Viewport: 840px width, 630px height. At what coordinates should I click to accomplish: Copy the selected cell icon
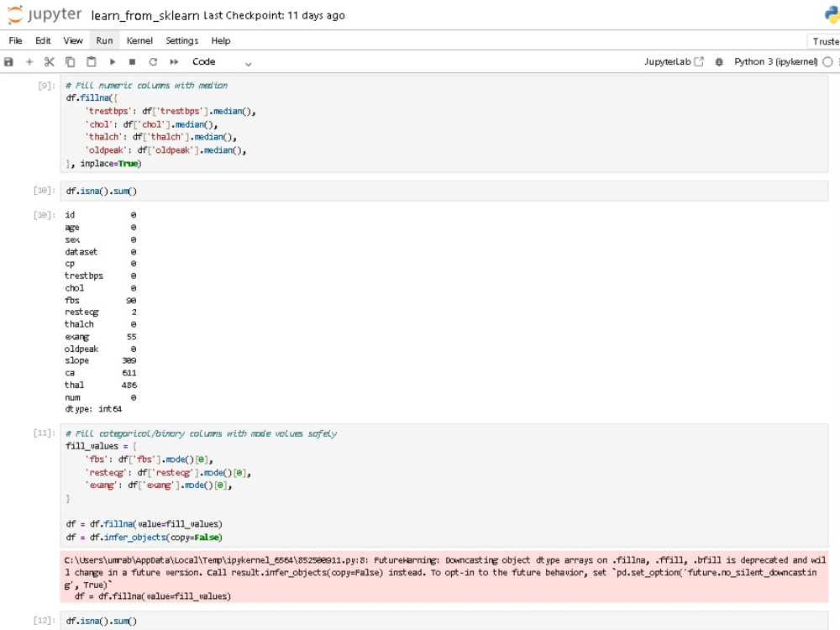[71, 62]
